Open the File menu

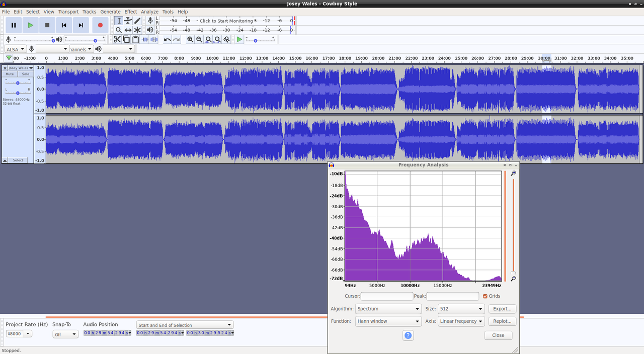(6, 12)
